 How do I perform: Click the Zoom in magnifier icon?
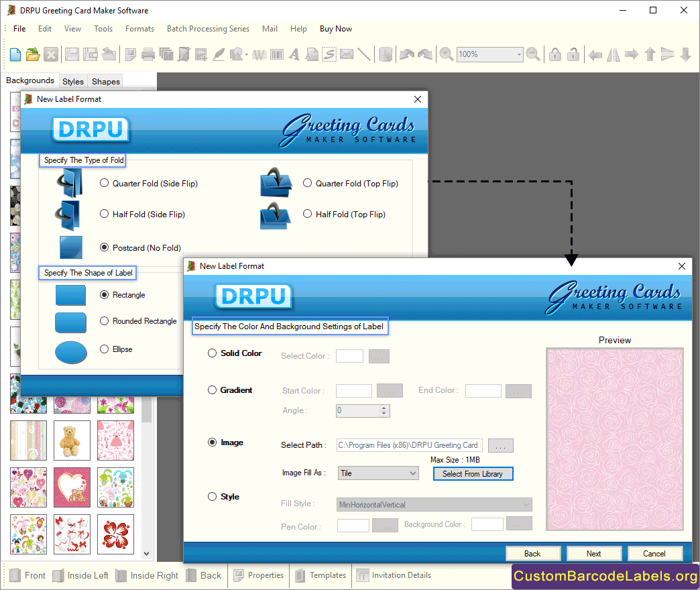pos(446,54)
